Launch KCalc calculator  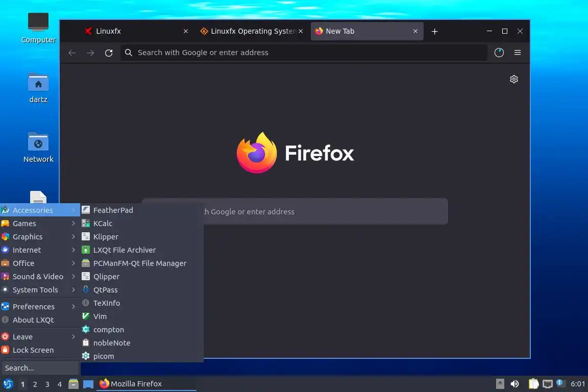pos(142,224)
